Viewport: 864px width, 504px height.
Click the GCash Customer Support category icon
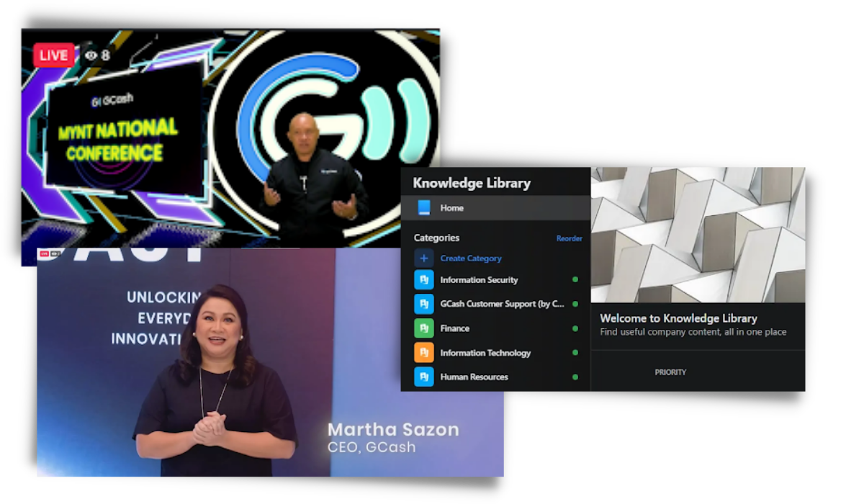tap(424, 304)
